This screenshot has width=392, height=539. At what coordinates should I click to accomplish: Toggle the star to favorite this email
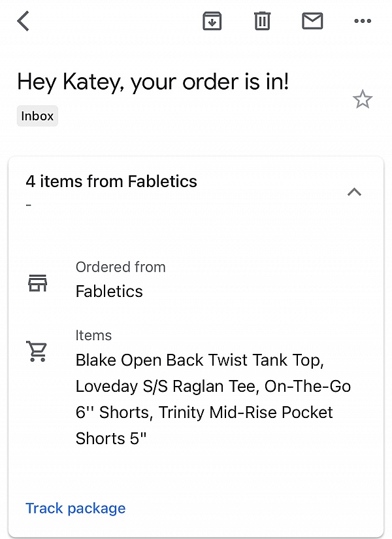pos(363,99)
